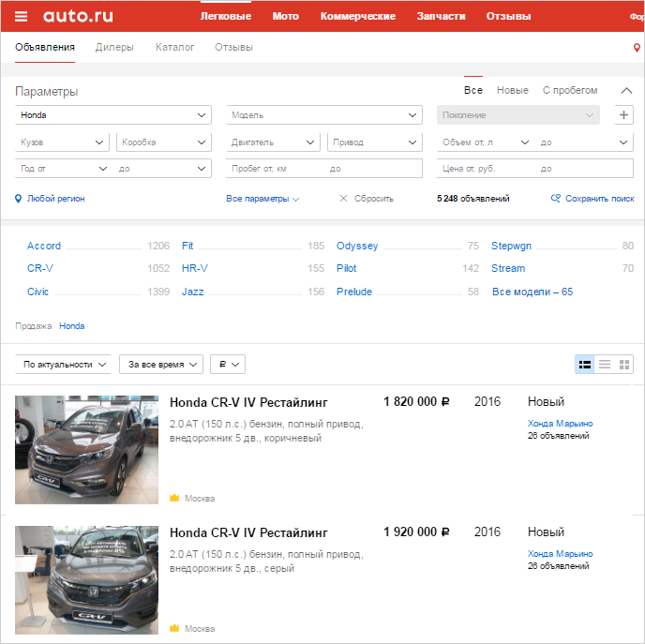The width and height of the screenshot is (645, 644).
Task: Collapse the parameters panel with the chevron
Action: [x=626, y=91]
